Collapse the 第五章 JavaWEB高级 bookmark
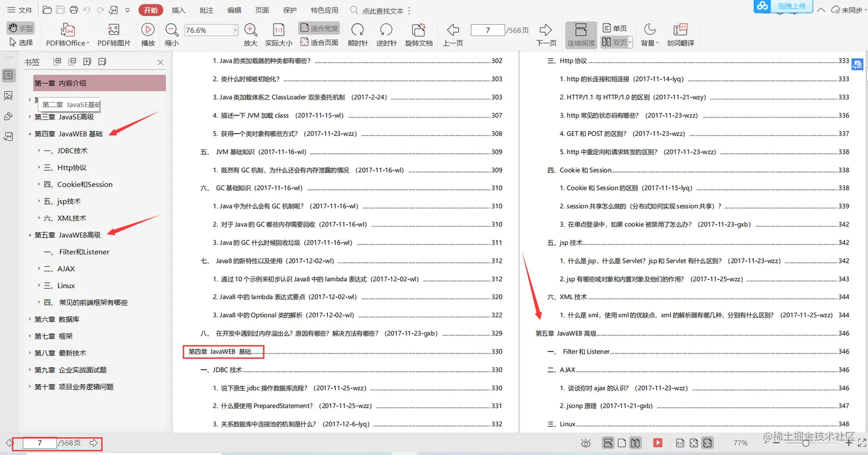 click(x=30, y=235)
